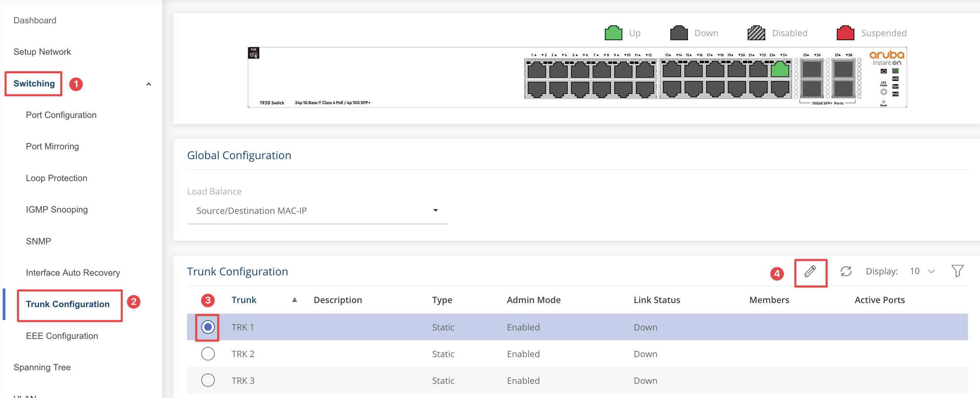Click the Members column header
The width and height of the screenshot is (980, 398).
coord(769,300)
